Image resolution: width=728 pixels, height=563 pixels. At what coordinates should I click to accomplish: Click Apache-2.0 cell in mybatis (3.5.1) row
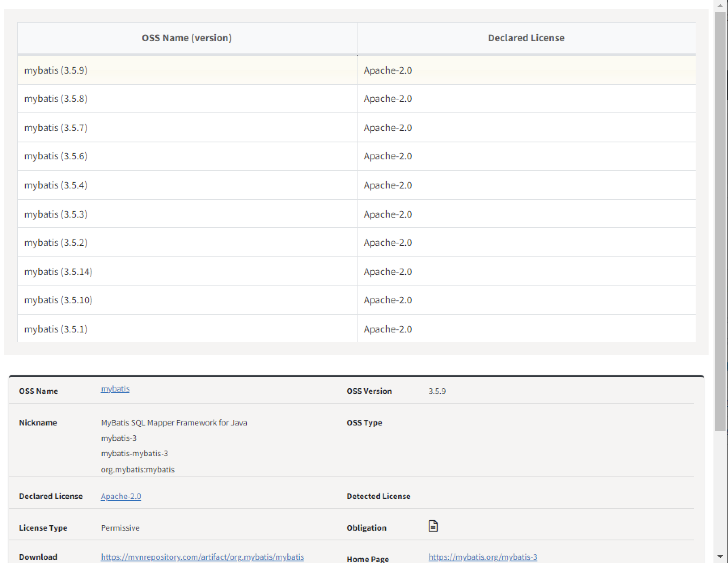[526, 329]
